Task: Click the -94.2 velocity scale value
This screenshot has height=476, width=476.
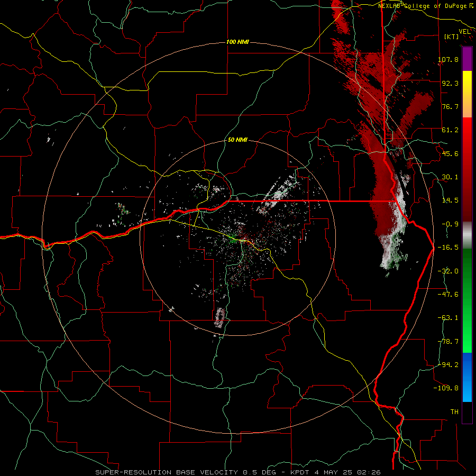Action: pos(448,364)
